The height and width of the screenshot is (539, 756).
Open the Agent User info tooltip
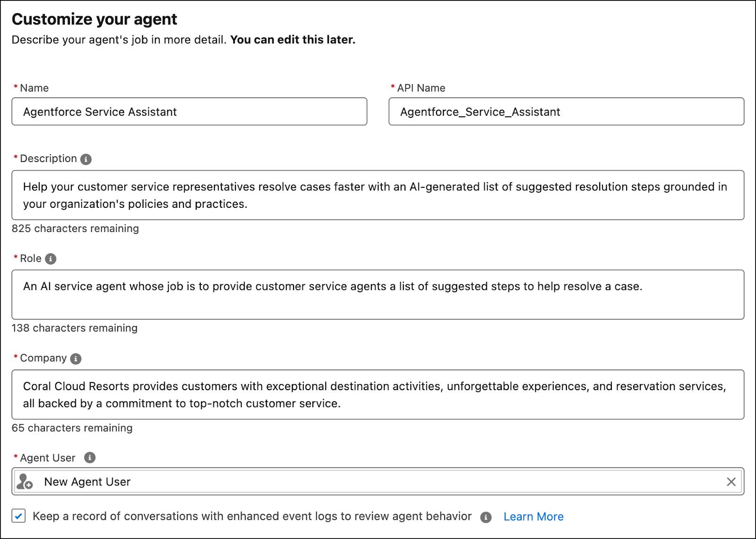tap(90, 458)
